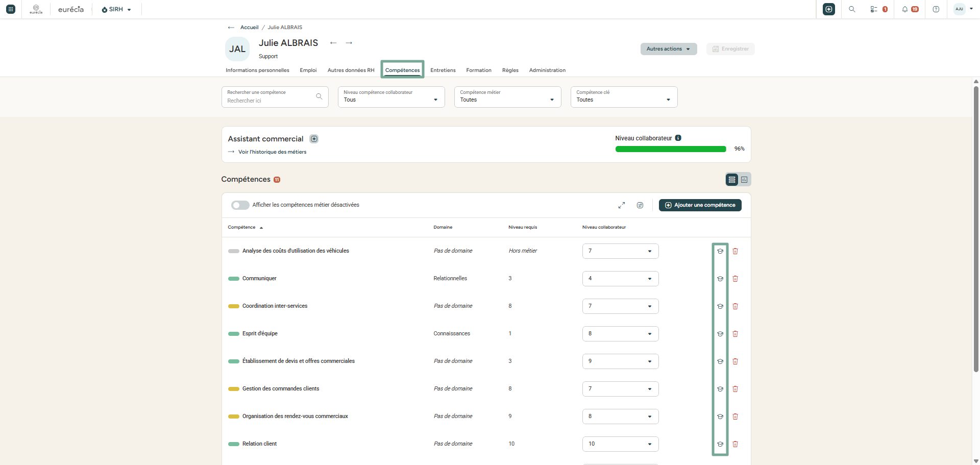
Task: Go to previous employee arrow
Action: (x=333, y=43)
